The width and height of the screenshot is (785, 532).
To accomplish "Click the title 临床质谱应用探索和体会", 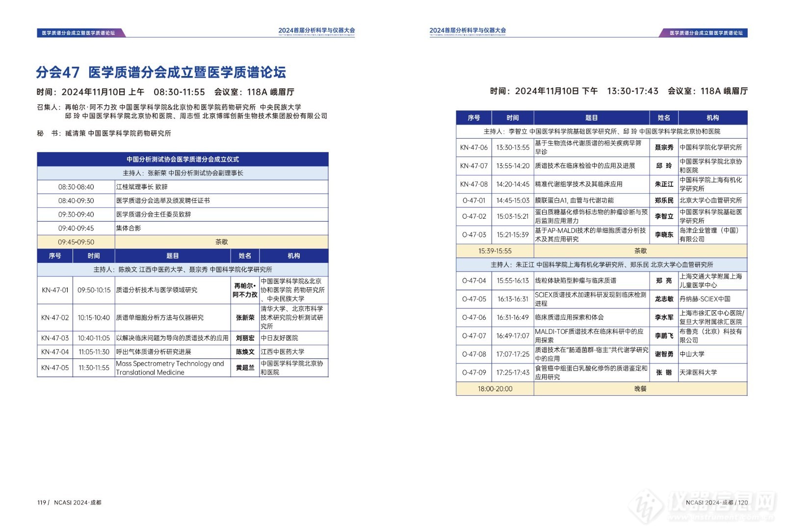I will pyautogui.click(x=569, y=318).
